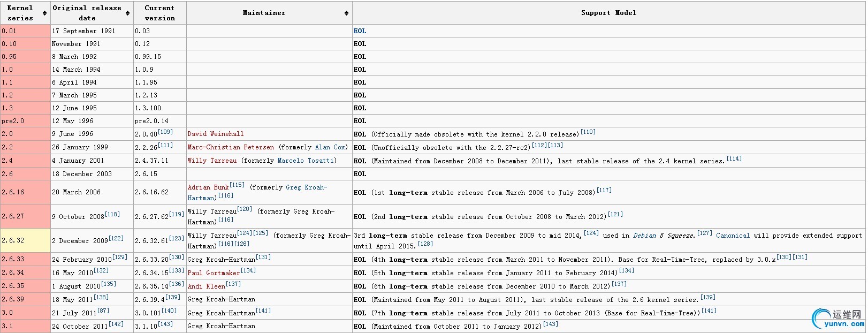The image size is (868, 333).
Task: Sort by Maintainer column arrows
Action: pos(346,13)
